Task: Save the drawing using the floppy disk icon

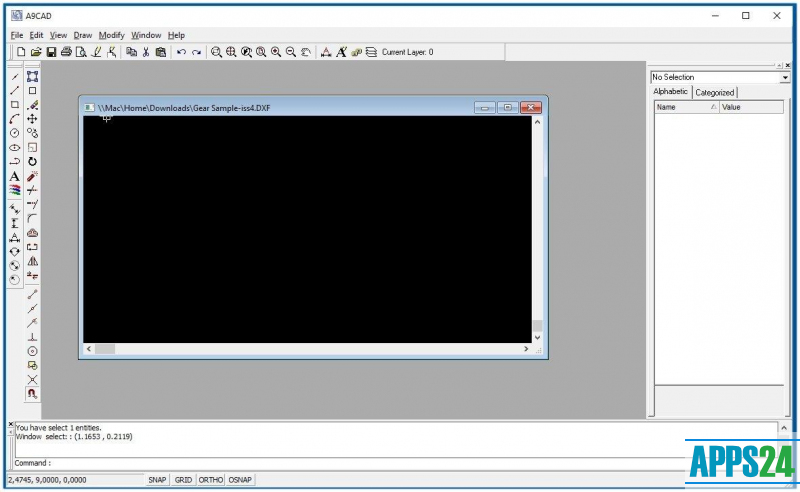Action: [51, 52]
